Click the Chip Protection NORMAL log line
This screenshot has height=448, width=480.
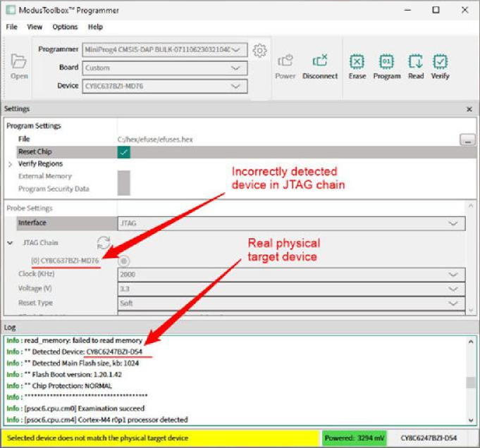pyautogui.click(x=59, y=386)
